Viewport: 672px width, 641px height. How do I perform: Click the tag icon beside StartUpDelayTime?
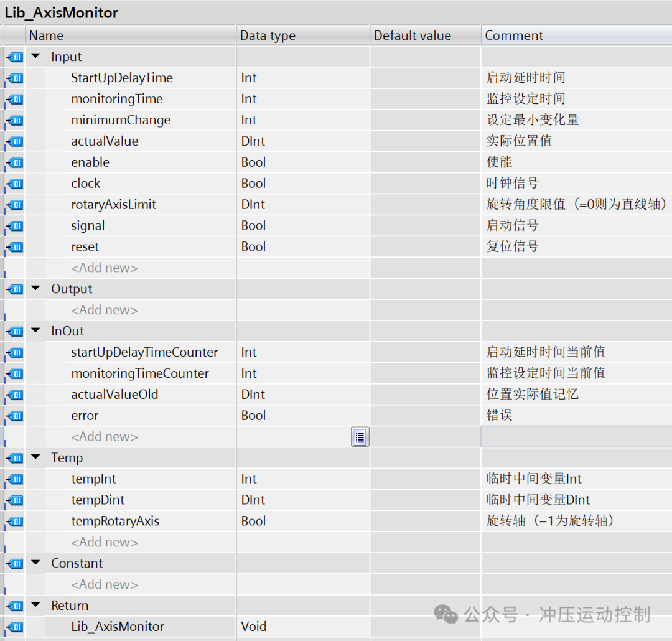(x=14, y=78)
